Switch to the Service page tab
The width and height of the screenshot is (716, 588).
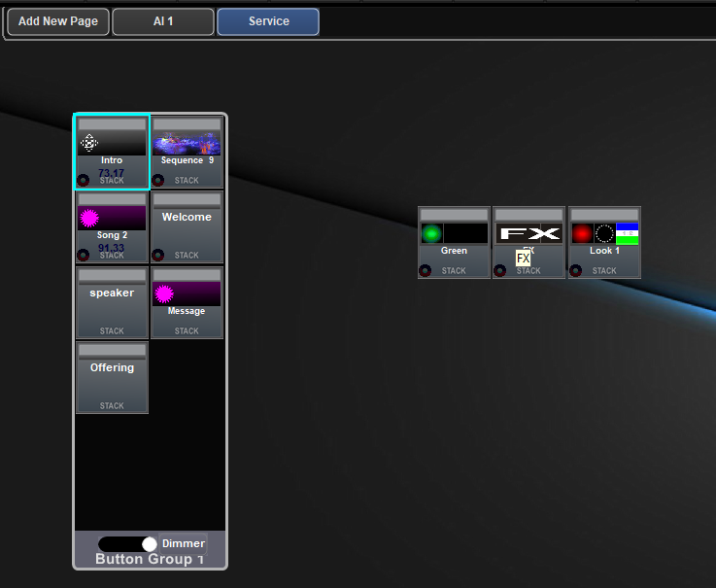pos(268,21)
